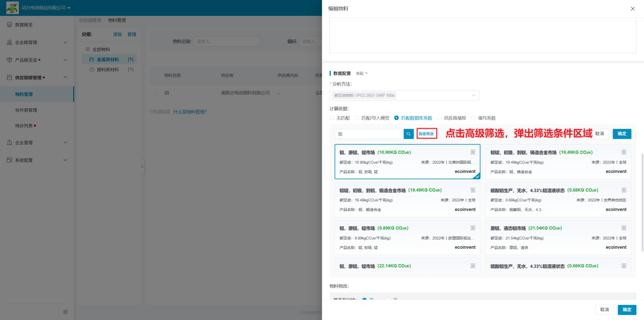644x320 pixels.
Task: Click preview icon on 铸造合金市场 card
Action: coord(624,152)
